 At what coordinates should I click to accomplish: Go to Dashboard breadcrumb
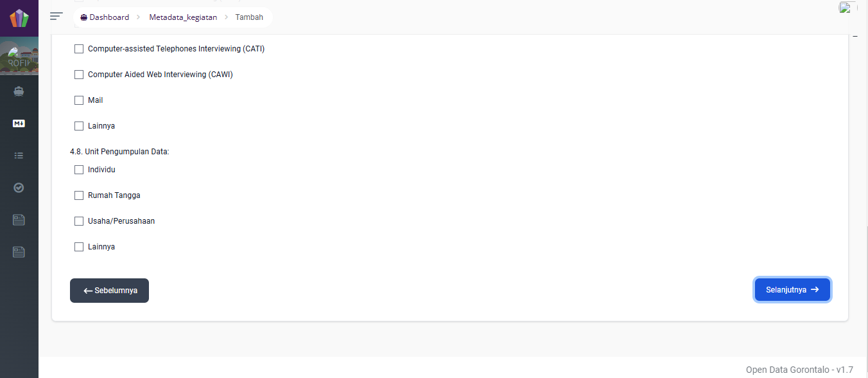105,17
